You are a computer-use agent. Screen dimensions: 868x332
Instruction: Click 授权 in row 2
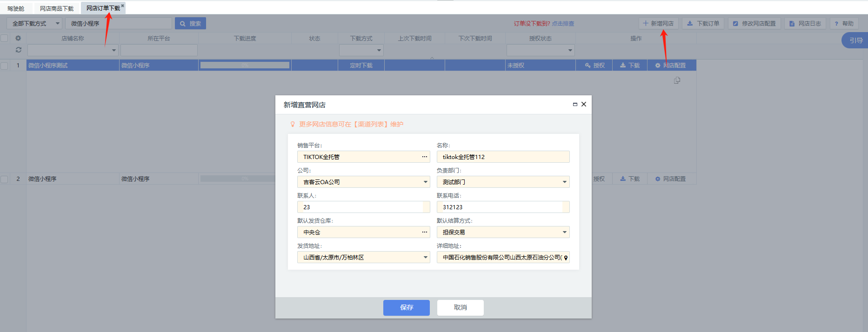click(599, 179)
